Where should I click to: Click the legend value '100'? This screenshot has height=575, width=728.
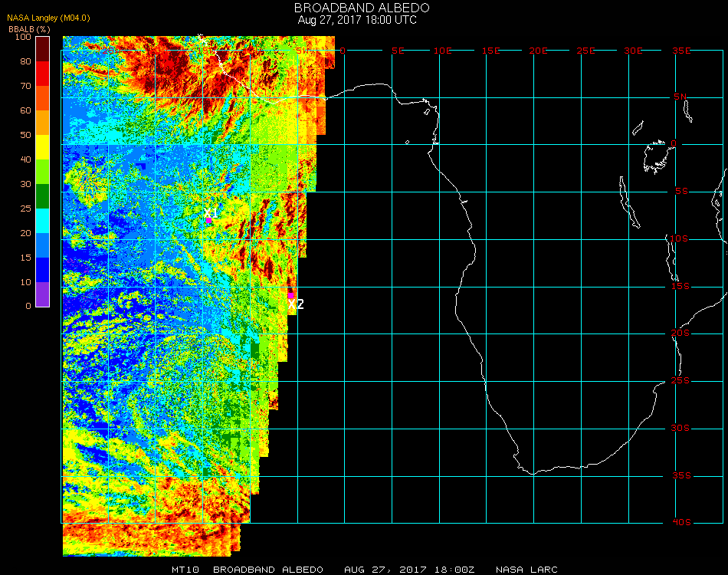pos(23,37)
